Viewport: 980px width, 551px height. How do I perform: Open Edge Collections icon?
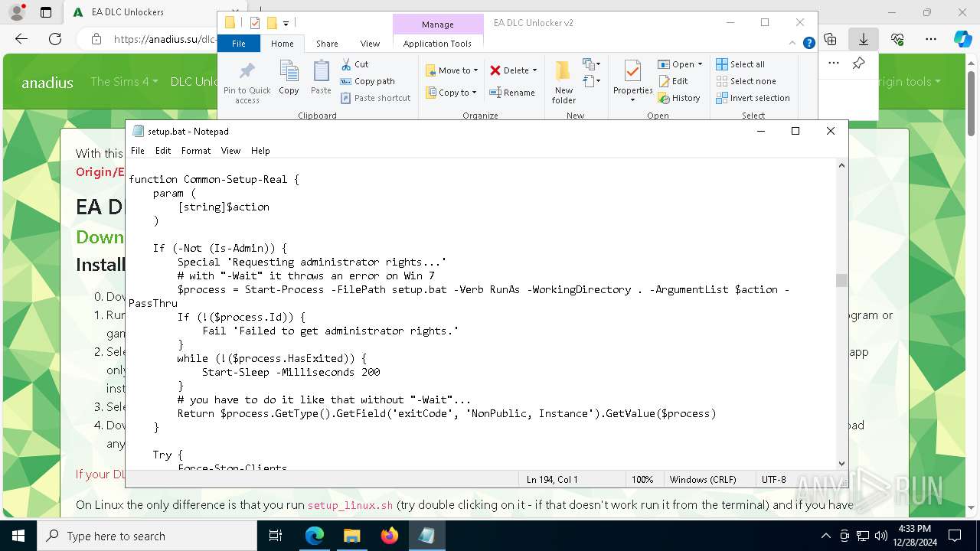[831, 39]
